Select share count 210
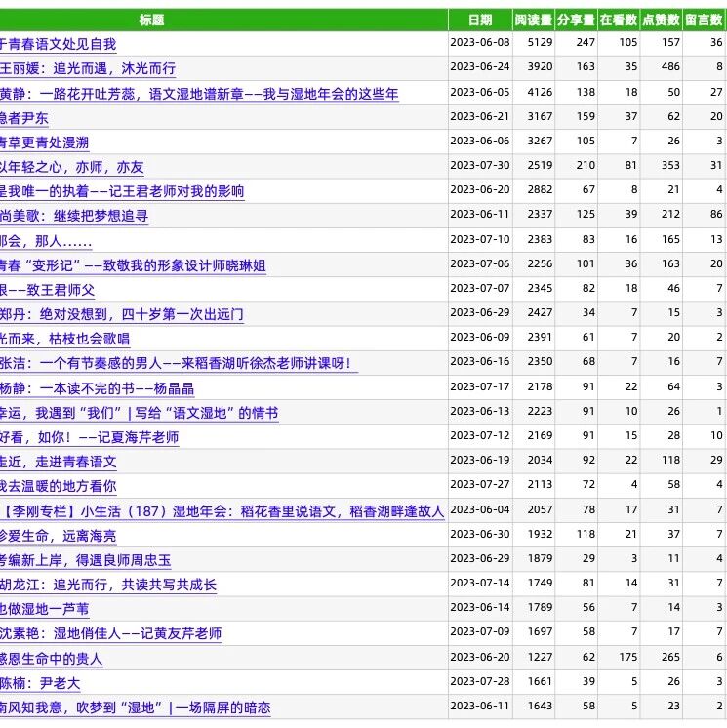Screen dimensions: 727x728 (586, 165)
